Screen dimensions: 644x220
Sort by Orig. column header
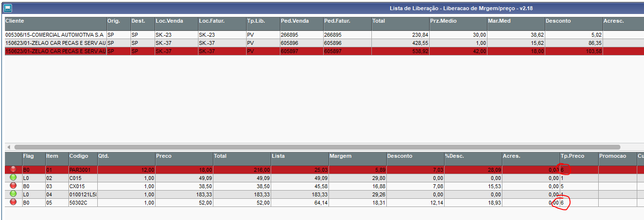pyautogui.click(x=118, y=24)
